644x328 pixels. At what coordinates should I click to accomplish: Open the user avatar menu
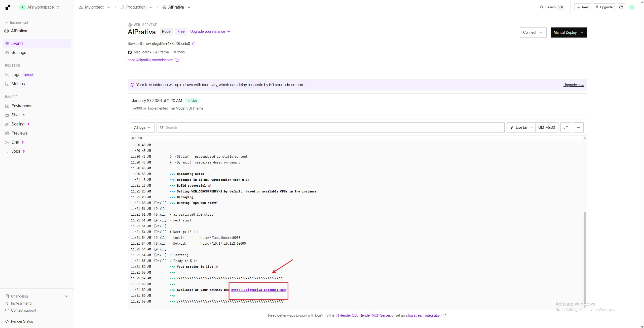click(x=632, y=7)
